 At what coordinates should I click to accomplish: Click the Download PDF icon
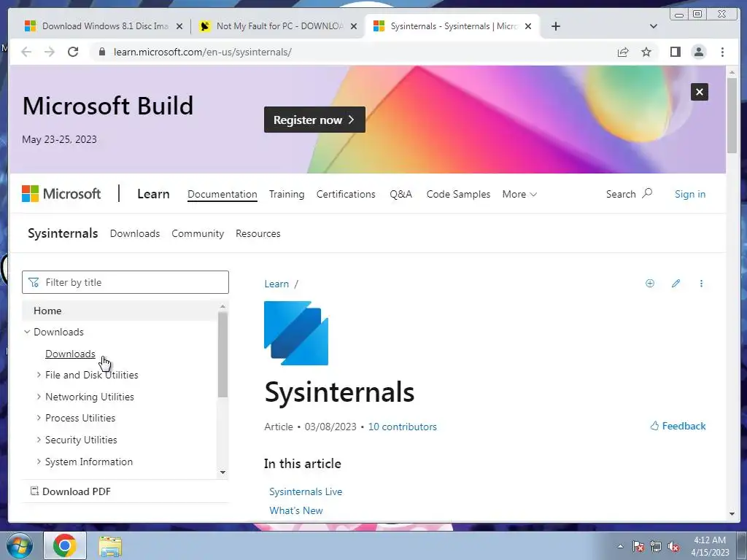[34, 491]
